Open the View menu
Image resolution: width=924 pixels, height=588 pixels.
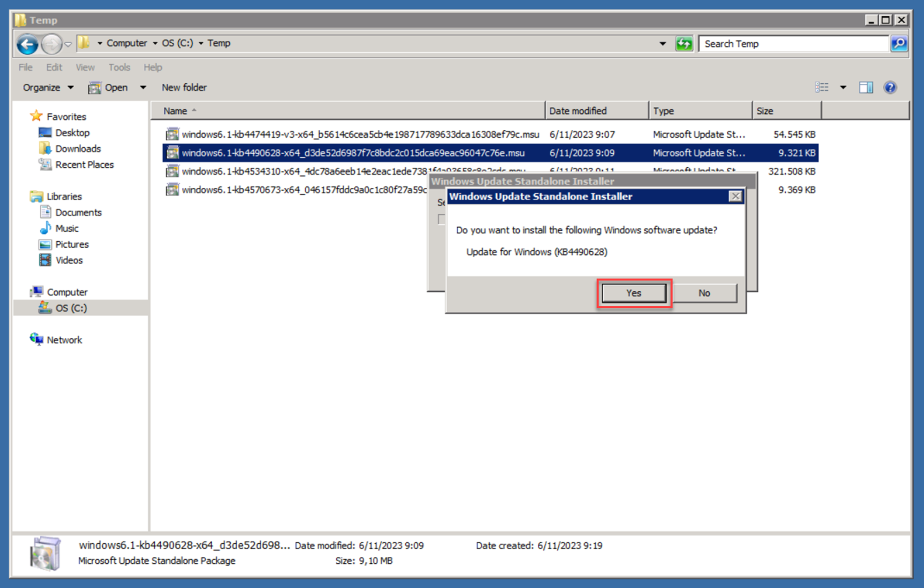coord(85,67)
